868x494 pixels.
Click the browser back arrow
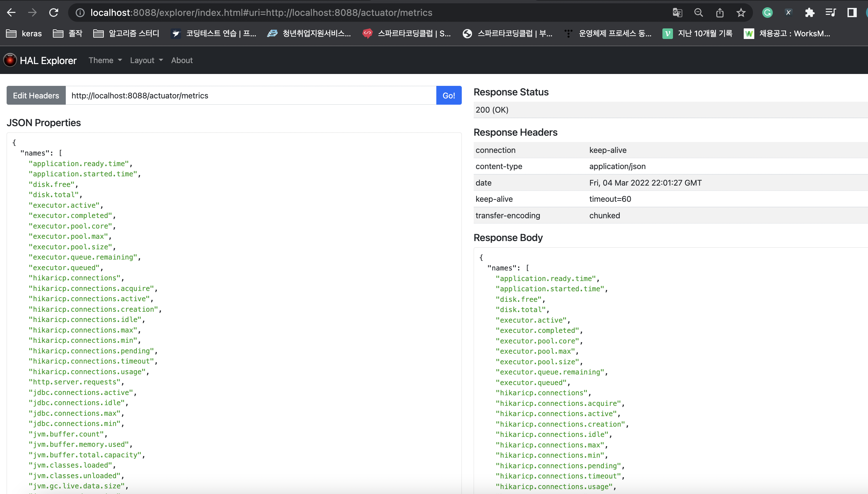[x=11, y=13]
